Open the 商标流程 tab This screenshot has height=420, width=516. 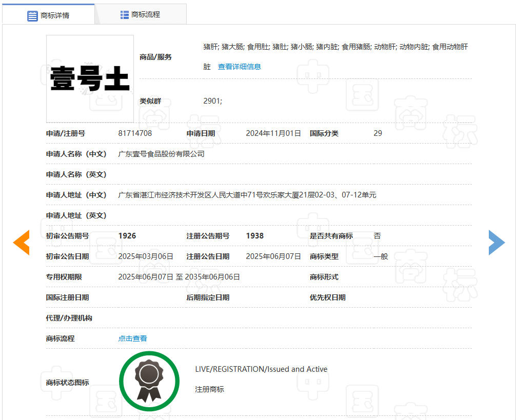(141, 14)
